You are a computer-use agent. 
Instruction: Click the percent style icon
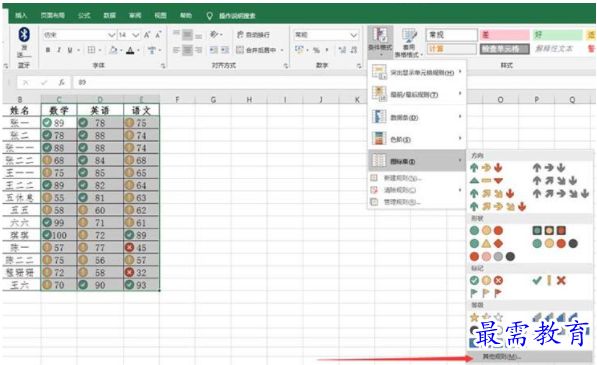(316, 50)
